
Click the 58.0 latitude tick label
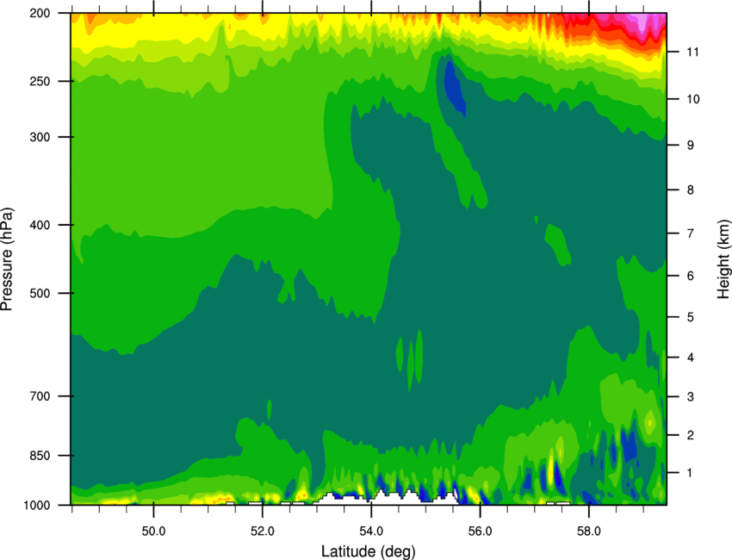click(589, 532)
